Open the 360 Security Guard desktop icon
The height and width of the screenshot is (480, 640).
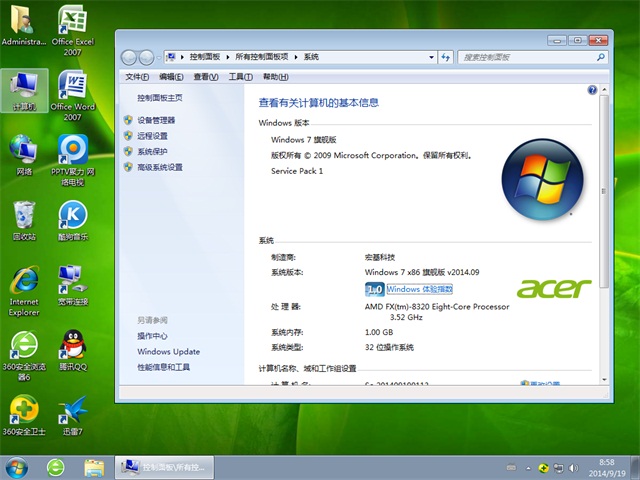tap(24, 410)
